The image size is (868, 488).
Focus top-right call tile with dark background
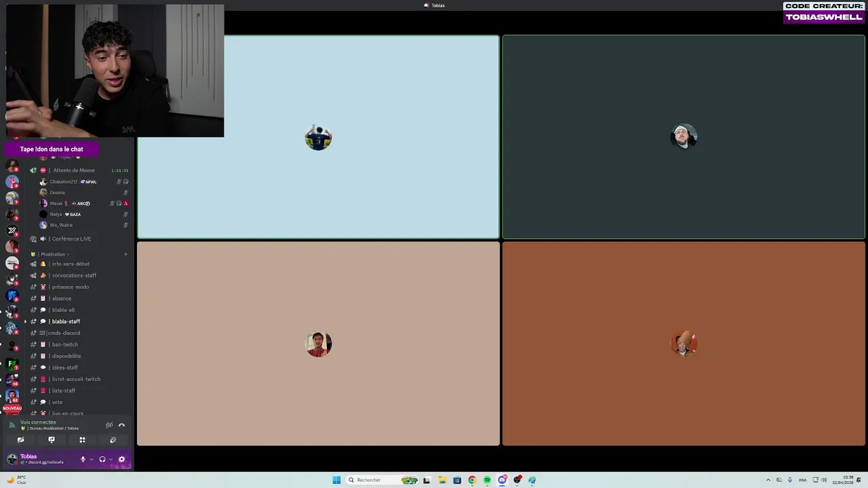point(684,137)
